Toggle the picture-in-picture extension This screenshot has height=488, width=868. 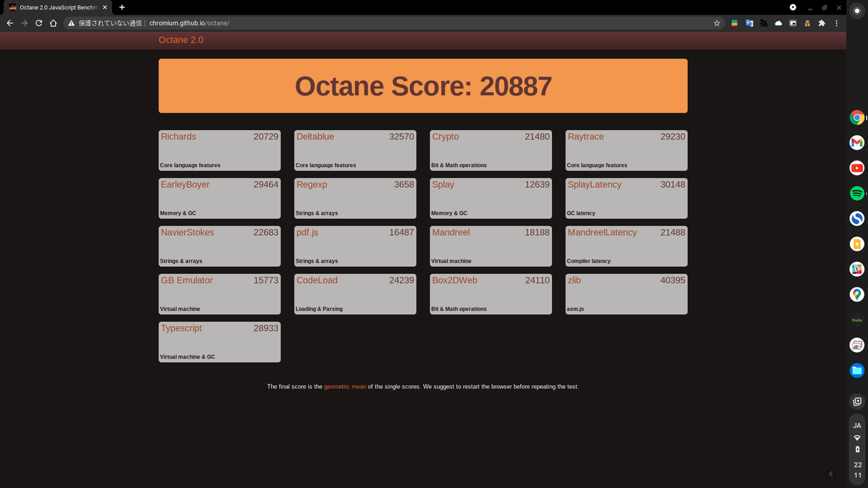793,23
